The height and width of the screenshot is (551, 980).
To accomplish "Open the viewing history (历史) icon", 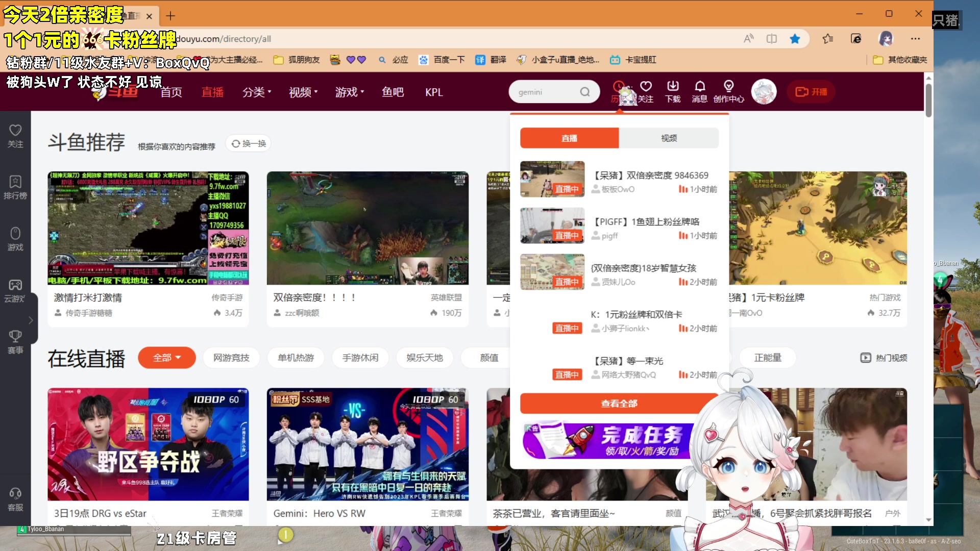I will (618, 92).
